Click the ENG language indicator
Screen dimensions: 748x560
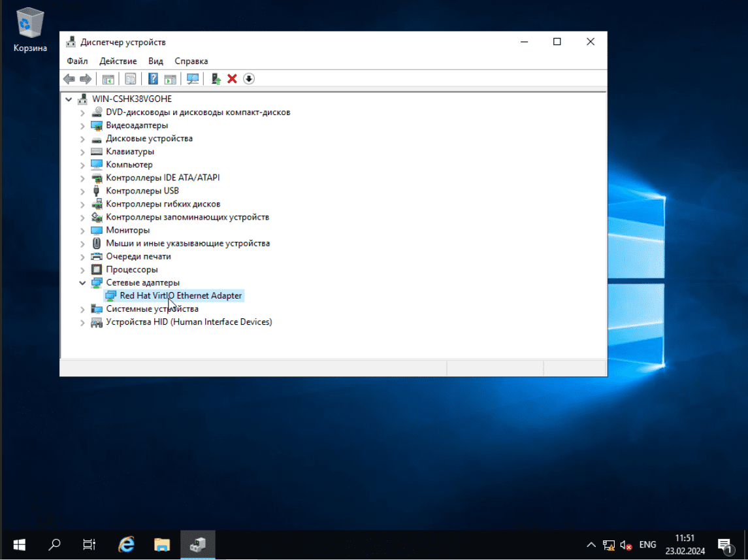(647, 545)
